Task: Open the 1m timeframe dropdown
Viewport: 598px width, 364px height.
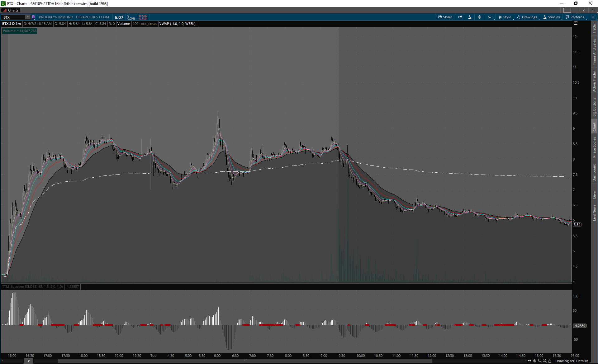Action: 490,17
